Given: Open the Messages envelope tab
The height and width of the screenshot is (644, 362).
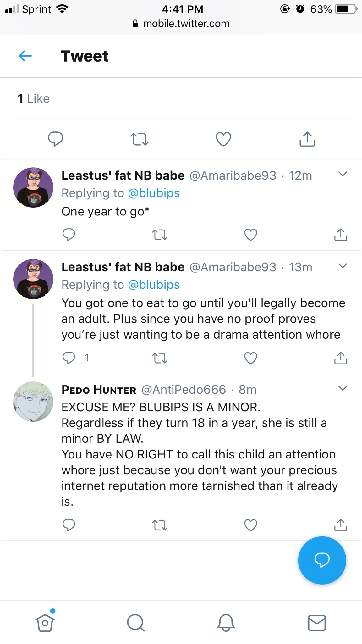Looking at the screenshot, I should [x=317, y=623].
